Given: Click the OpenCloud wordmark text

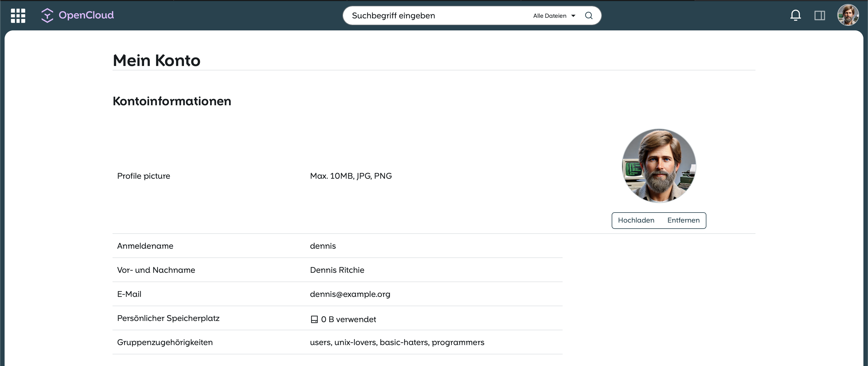Looking at the screenshot, I should 86,15.
